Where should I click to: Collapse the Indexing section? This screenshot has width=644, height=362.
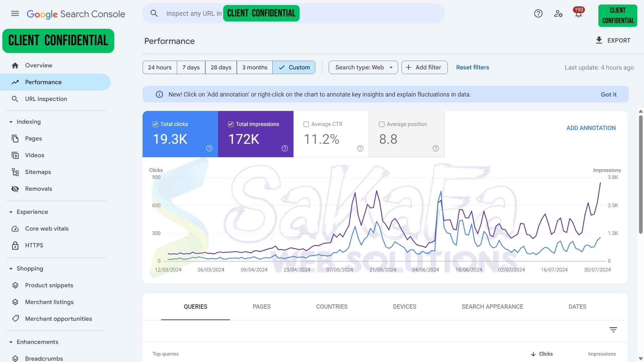pyautogui.click(x=11, y=122)
